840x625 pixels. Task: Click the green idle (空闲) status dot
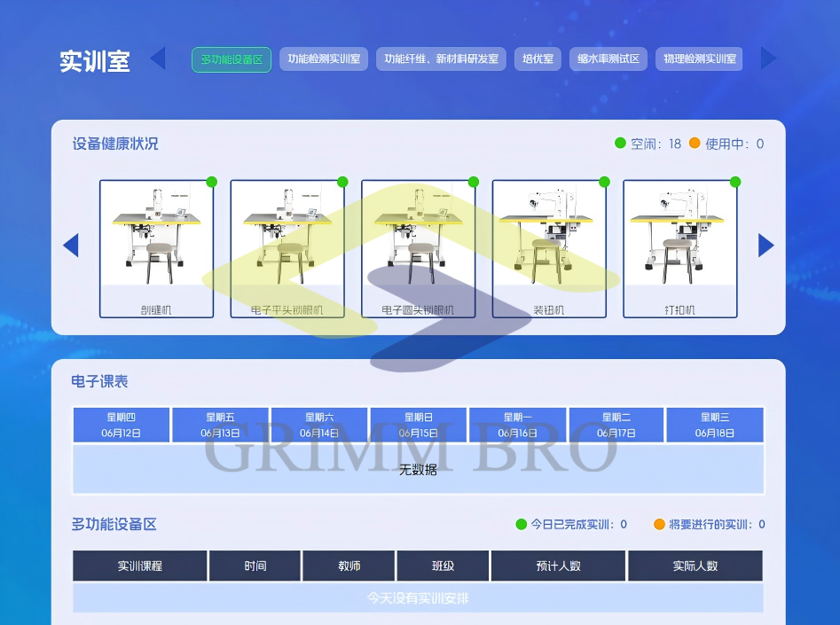pyautogui.click(x=621, y=144)
